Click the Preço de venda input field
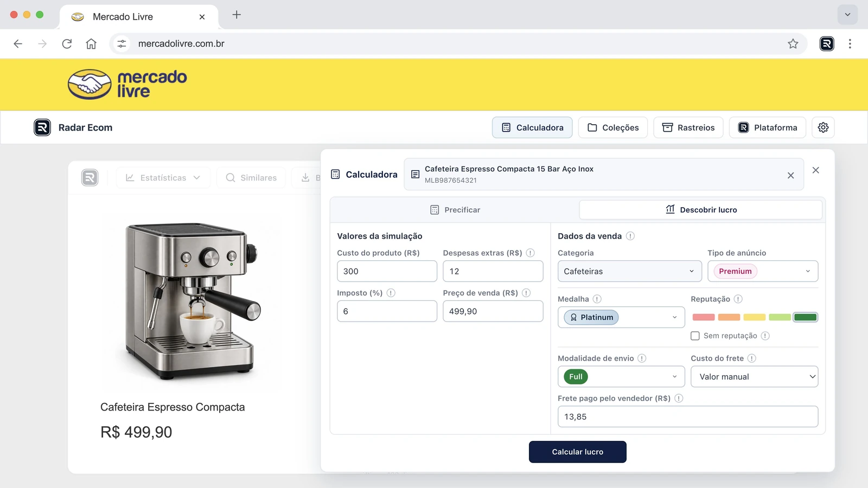The image size is (868, 488). pos(493,311)
